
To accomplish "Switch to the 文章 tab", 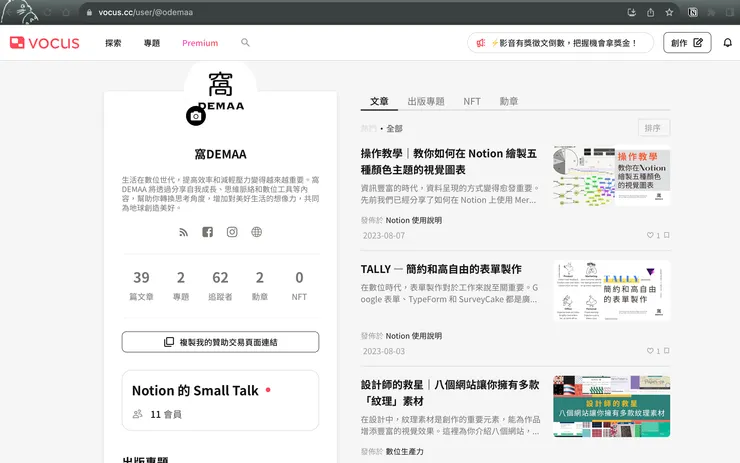I will (x=379, y=101).
